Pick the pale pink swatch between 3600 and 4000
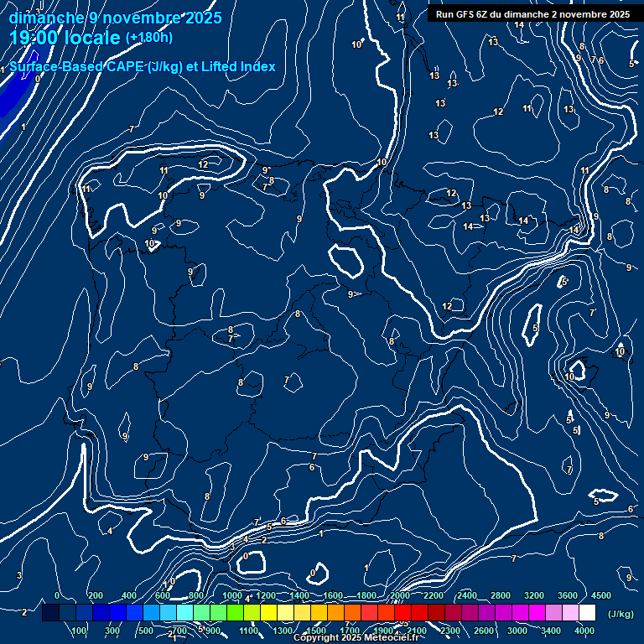Image resolution: width=644 pixels, height=644 pixels. tap(570, 612)
